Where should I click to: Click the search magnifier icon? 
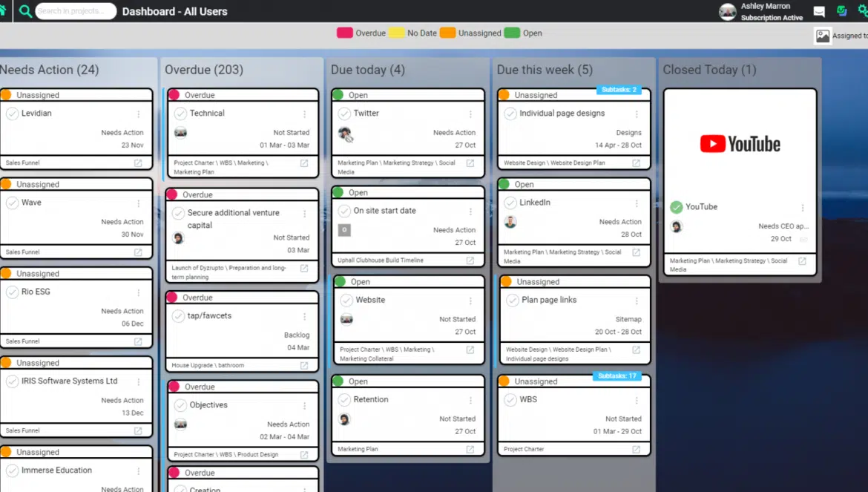click(26, 11)
